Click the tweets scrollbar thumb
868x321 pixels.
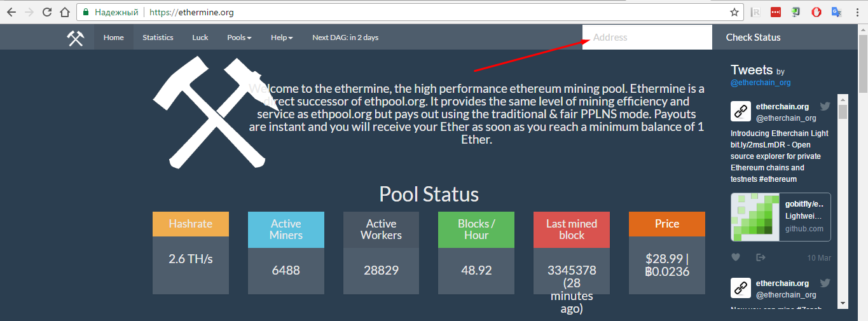(x=843, y=112)
